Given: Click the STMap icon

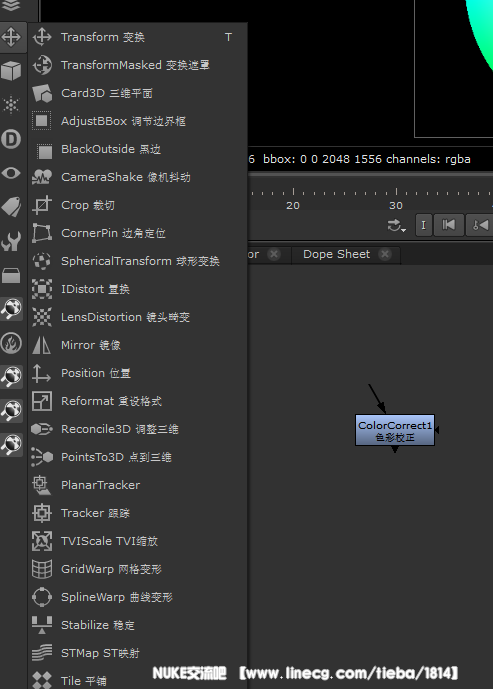Looking at the screenshot, I should (42, 653).
